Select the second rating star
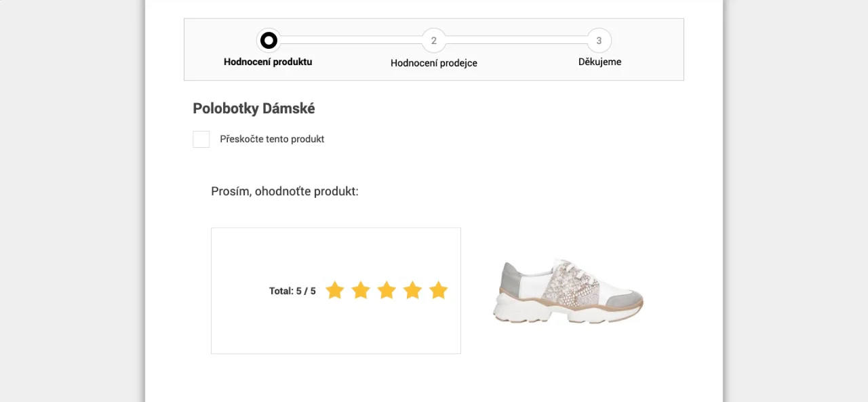The image size is (868, 402). (x=361, y=291)
